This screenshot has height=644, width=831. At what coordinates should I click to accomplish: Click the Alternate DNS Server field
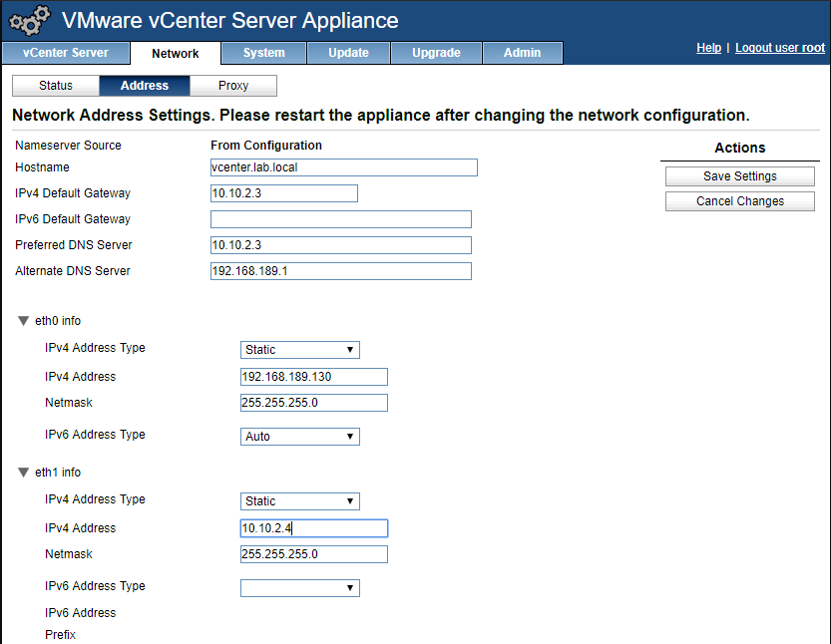[340, 271]
